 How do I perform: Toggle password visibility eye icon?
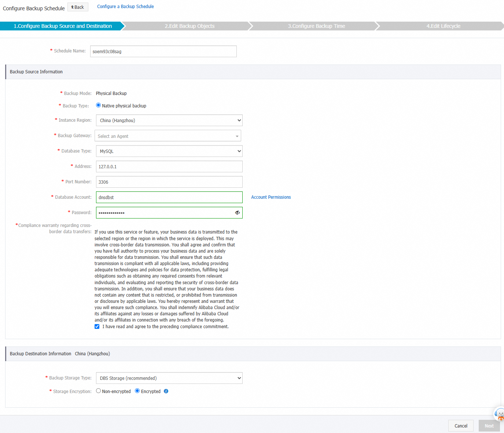238,213
